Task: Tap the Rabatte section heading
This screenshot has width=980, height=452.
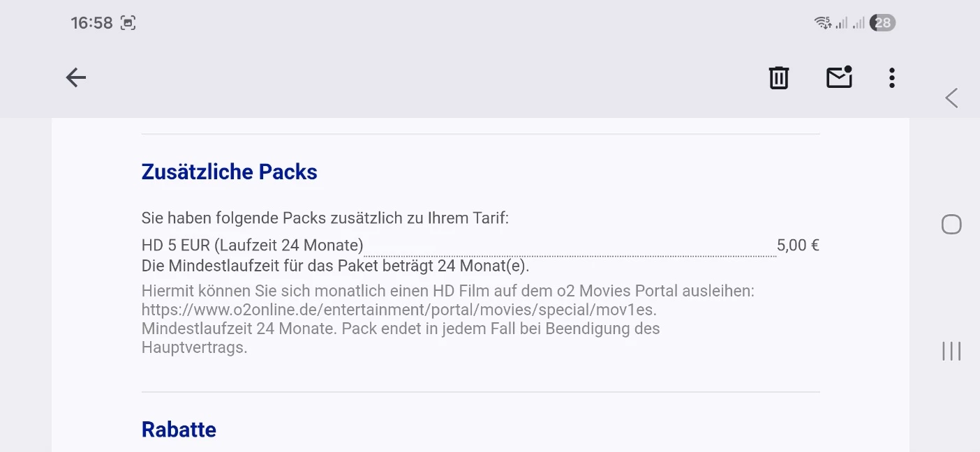Action: point(179,429)
